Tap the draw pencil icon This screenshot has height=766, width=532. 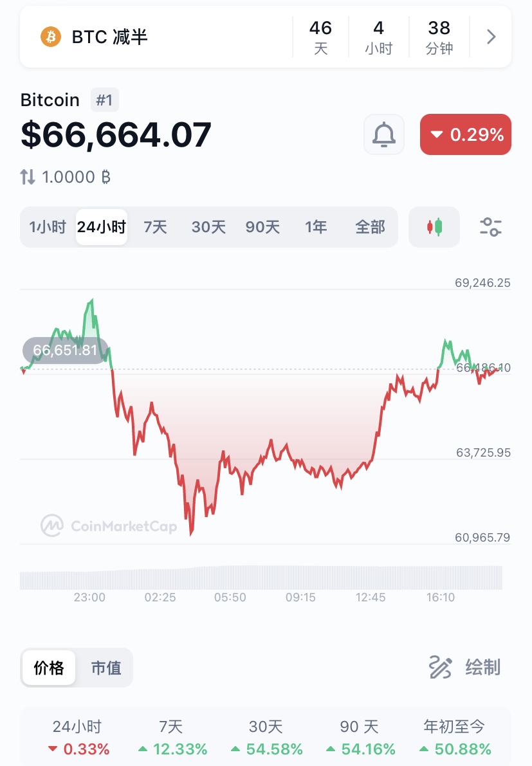[x=441, y=668]
